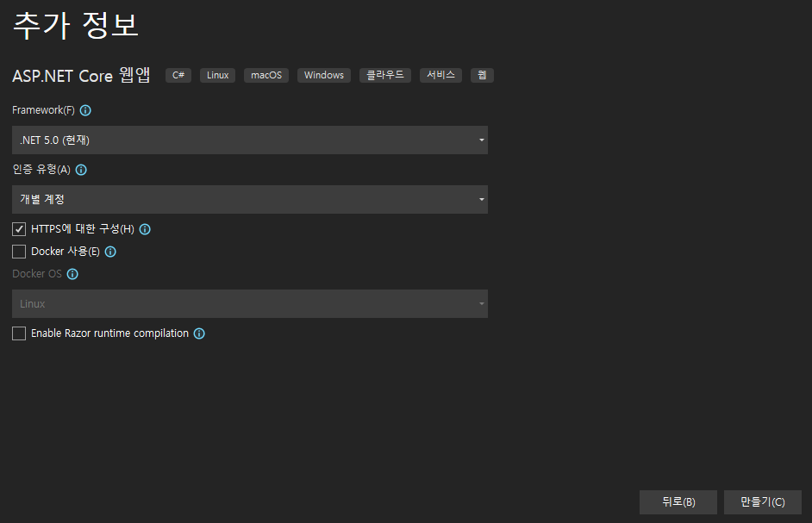Click the Docker OS label
Image resolution: width=812 pixels, height=523 pixels.
tap(37, 274)
